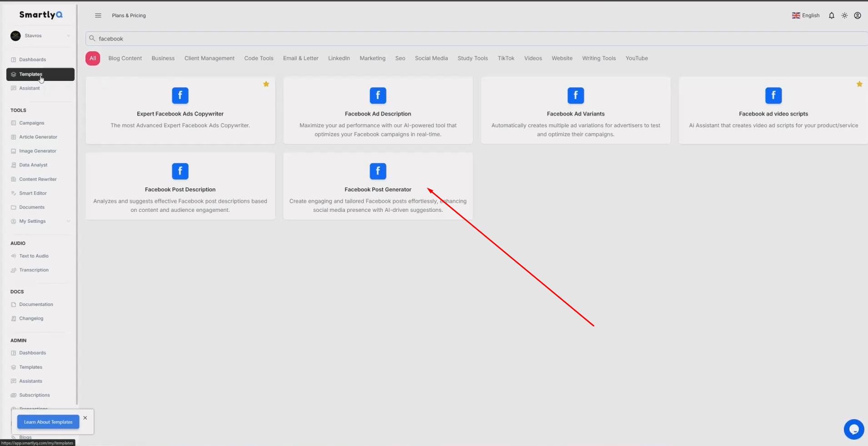868x446 pixels.
Task: Expand the Stavros account dropdown chevron
Action: pyautogui.click(x=69, y=36)
